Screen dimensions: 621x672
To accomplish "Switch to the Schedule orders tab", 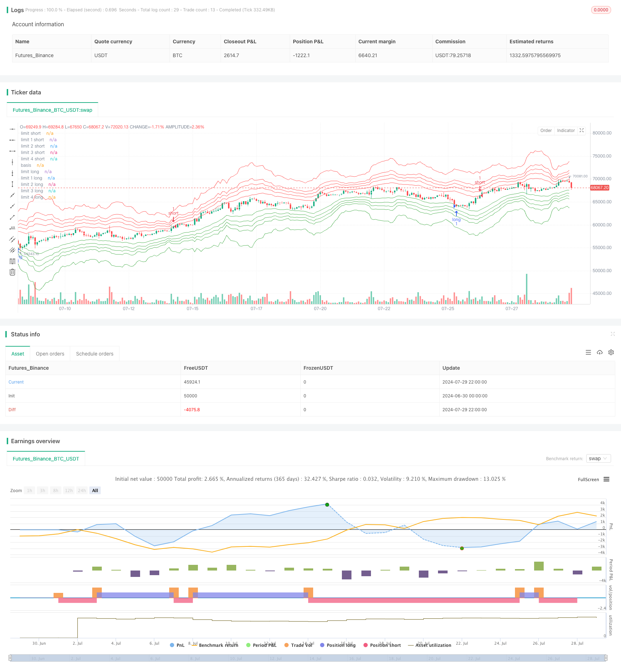I will click(95, 354).
